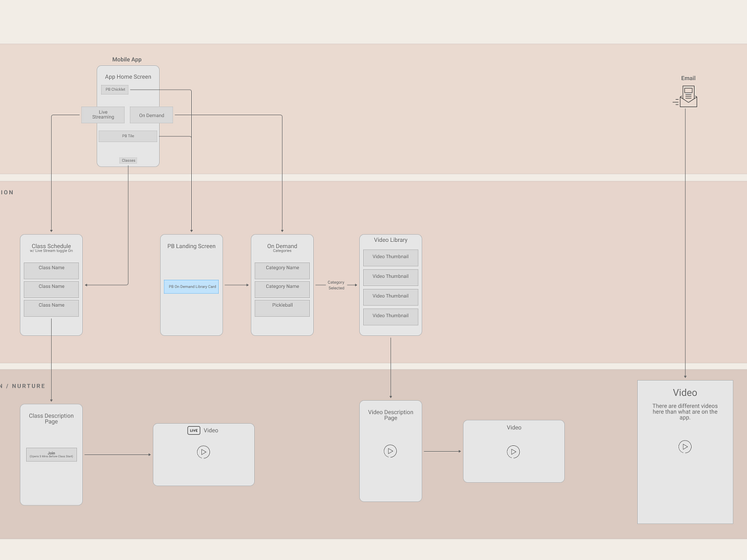Select the first Video Thumbnail in Video Library
The height and width of the screenshot is (560, 747).
[x=391, y=258]
